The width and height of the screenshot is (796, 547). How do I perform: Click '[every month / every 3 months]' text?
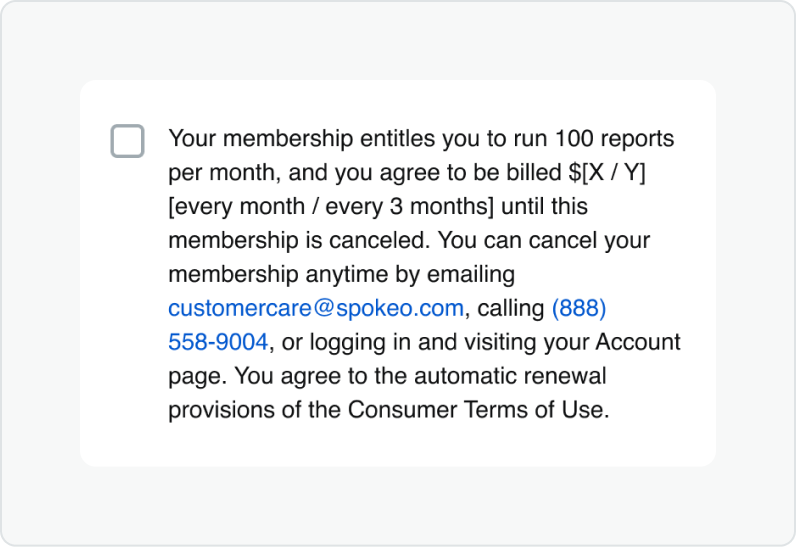(x=331, y=206)
